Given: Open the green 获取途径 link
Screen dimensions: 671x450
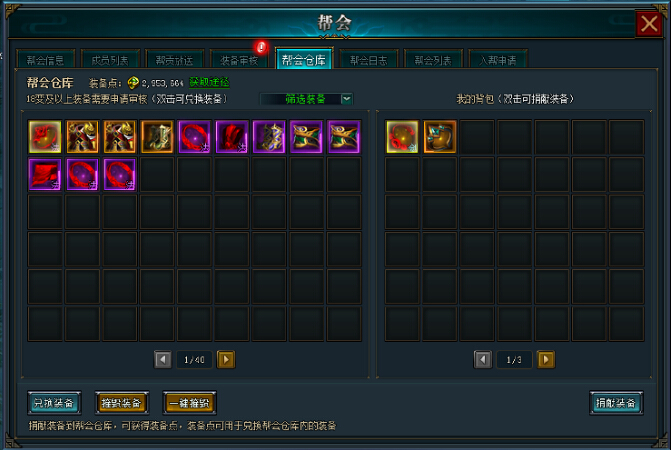Looking at the screenshot, I should (209, 82).
